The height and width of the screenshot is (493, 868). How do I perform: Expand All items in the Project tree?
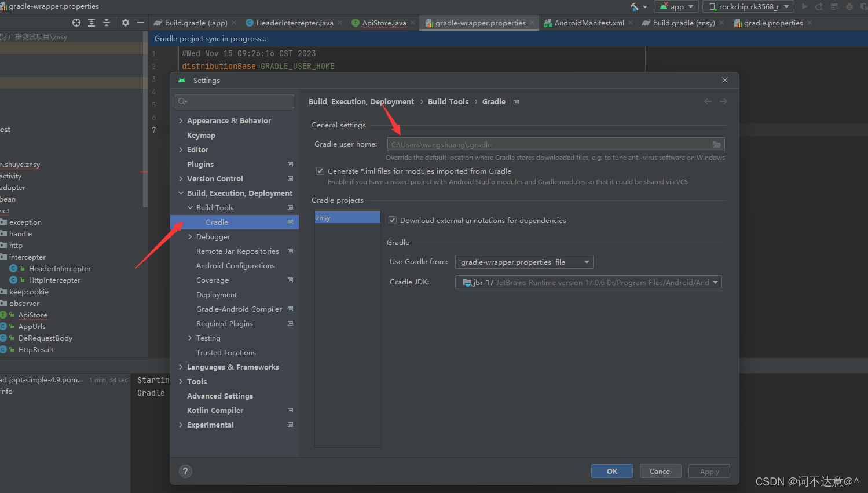click(x=91, y=23)
